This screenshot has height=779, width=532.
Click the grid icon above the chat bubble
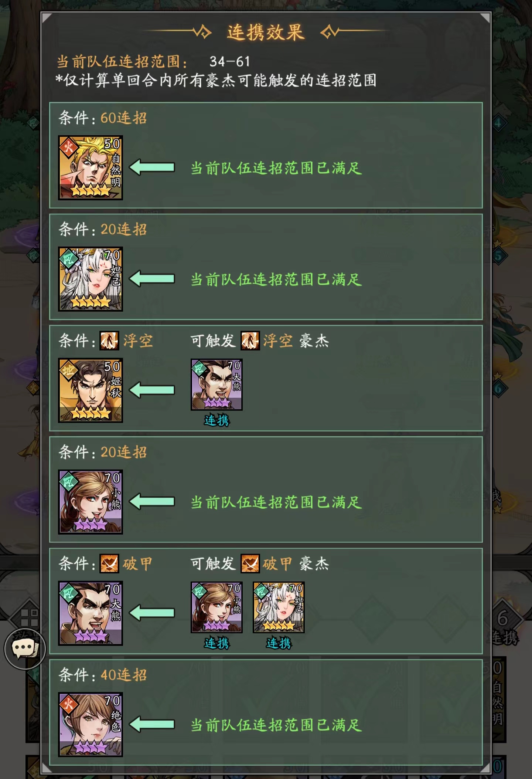[x=30, y=617]
